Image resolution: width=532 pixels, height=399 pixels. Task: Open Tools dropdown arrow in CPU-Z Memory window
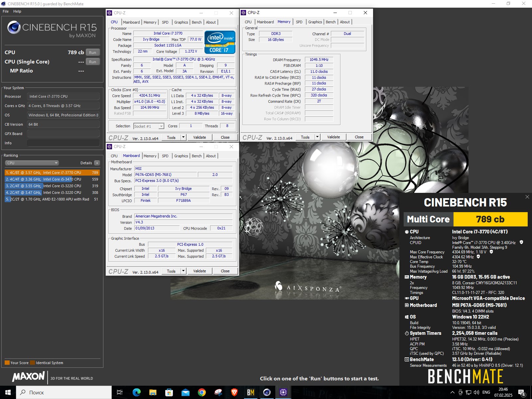(317, 137)
